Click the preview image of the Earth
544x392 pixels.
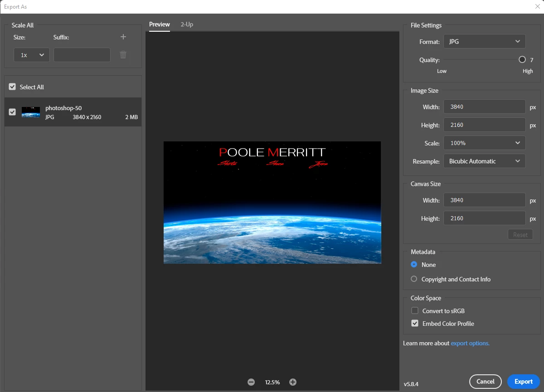[272, 202]
